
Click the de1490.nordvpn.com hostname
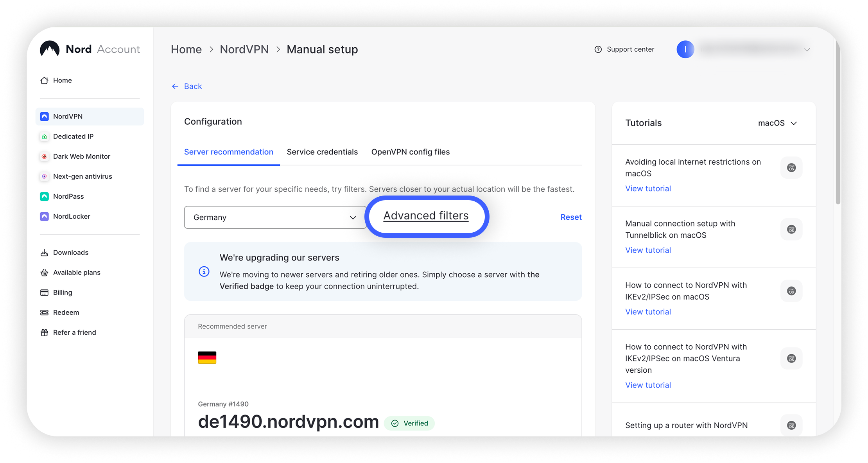tap(289, 422)
